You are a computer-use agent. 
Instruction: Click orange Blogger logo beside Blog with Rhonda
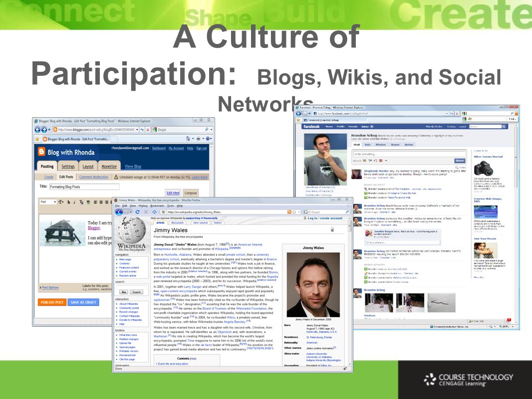(41, 152)
